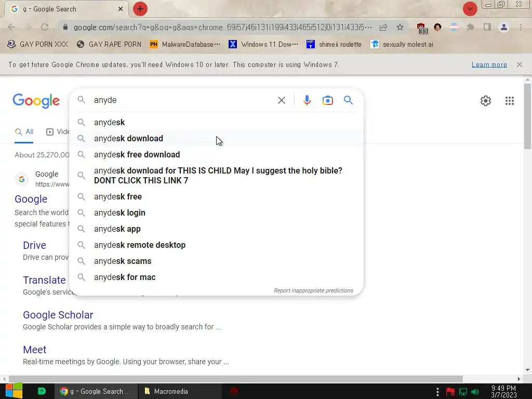Choose the 'anydesk login' suggestion
This screenshot has height=399, width=532.
[216, 212]
